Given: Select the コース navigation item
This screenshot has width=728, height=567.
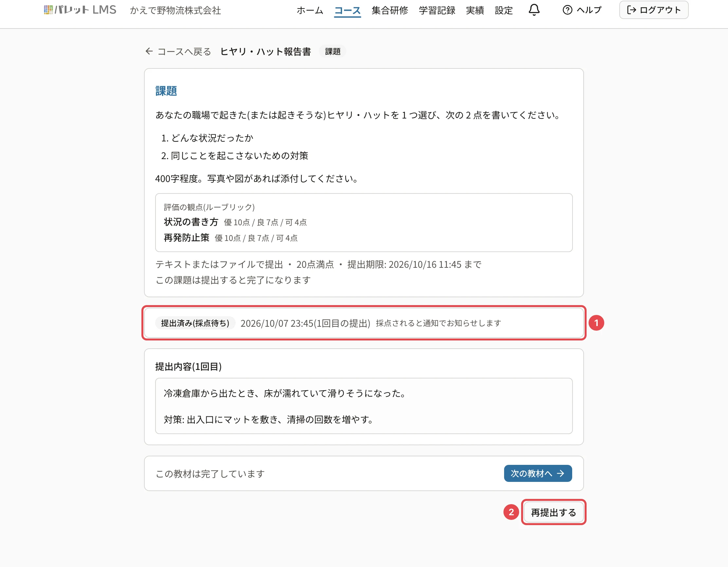Looking at the screenshot, I should (347, 10).
